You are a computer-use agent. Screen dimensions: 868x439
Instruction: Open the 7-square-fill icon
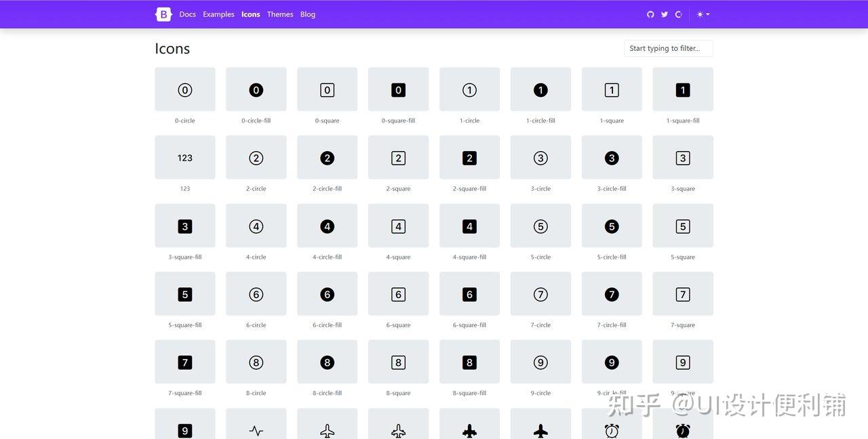(185, 362)
